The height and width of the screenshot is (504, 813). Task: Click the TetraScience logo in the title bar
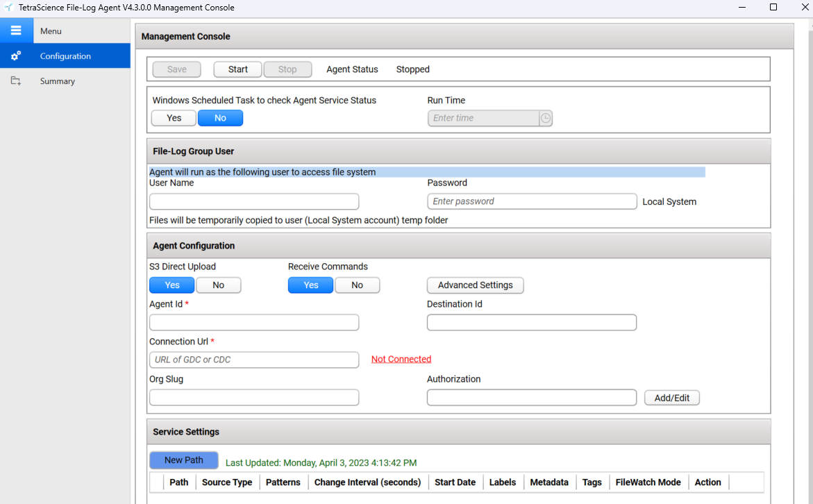8,8
